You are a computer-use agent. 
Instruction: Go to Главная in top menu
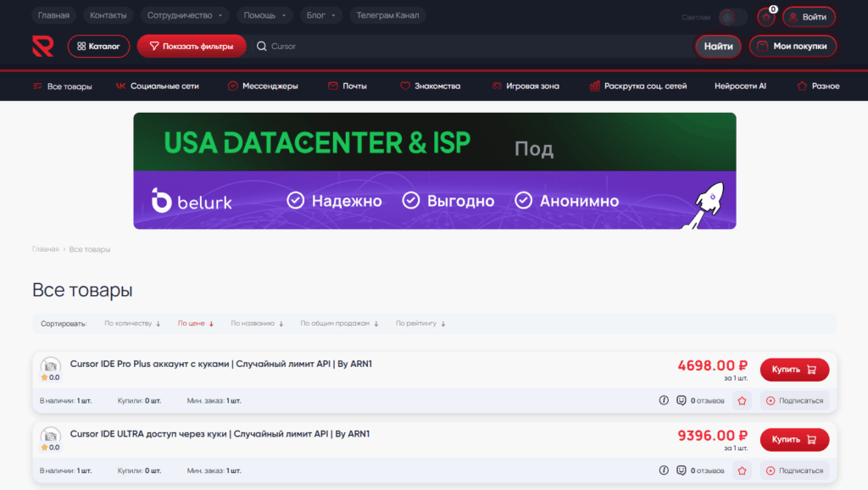[x=53, y=15]
